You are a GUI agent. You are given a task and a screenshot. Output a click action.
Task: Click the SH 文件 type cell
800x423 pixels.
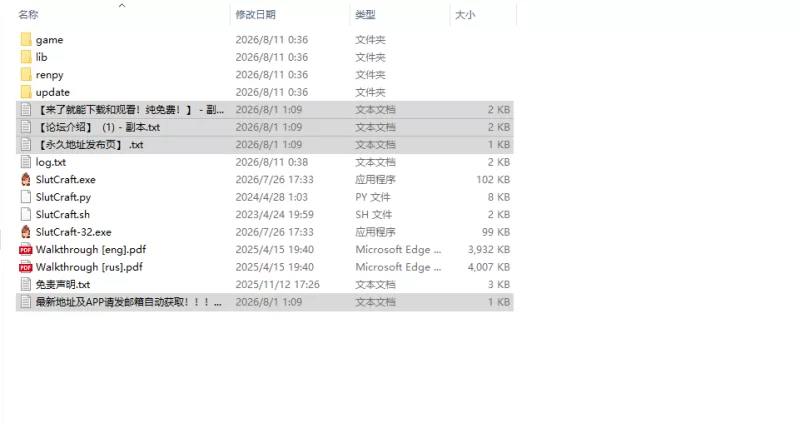[373, 214]
